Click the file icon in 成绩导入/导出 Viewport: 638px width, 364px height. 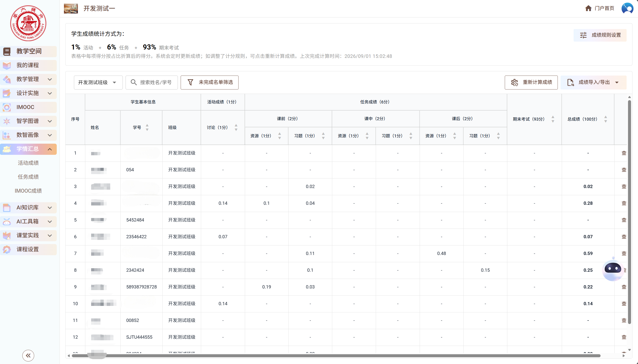point(571,82)
